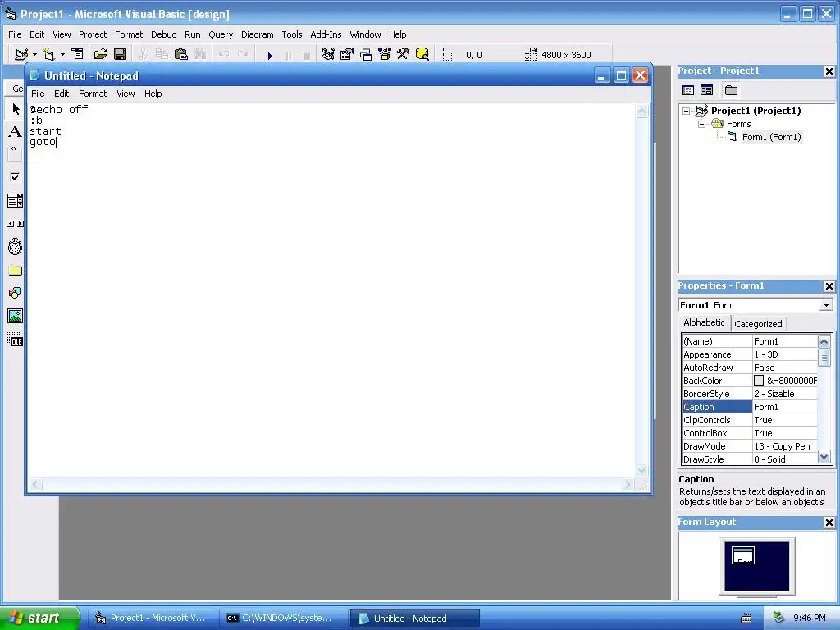Click the system tray Safely Remove Hardware icon

point(779,619)
